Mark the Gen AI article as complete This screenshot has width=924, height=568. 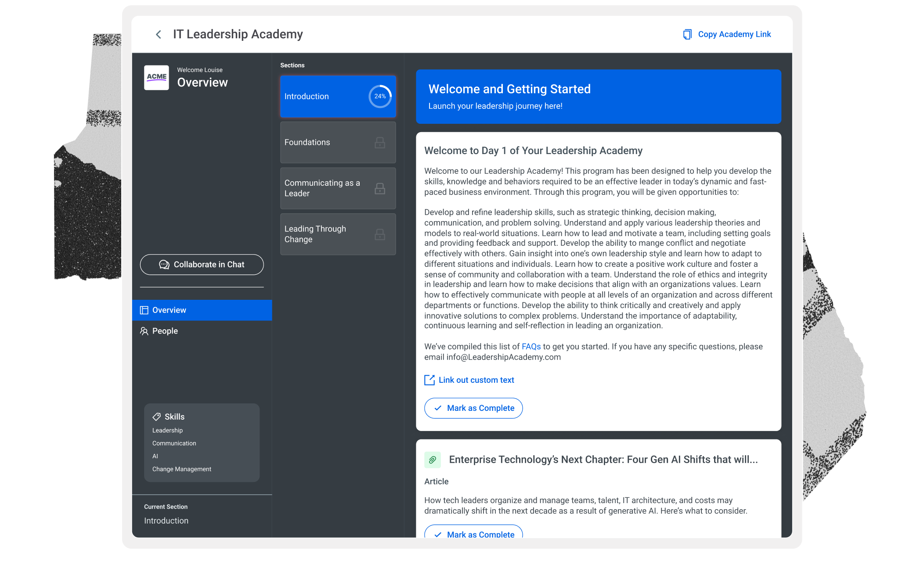473,532
